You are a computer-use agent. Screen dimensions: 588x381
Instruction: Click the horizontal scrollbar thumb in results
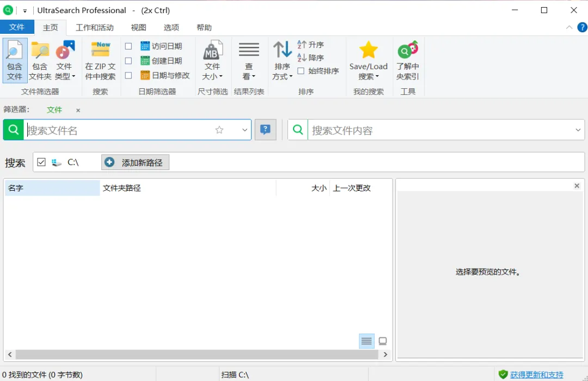pyautogui.click(x=197, y=354)
